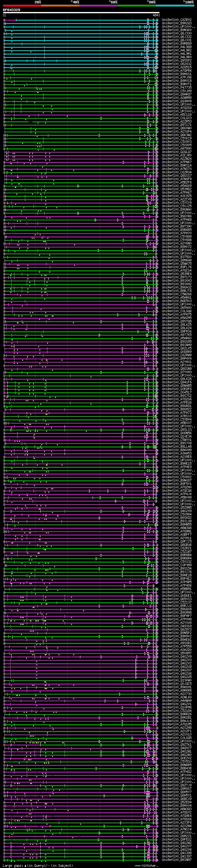Select the UniRef100_B9SG85 label
This screenshot has width=197, height=868.
click(177, 342)
